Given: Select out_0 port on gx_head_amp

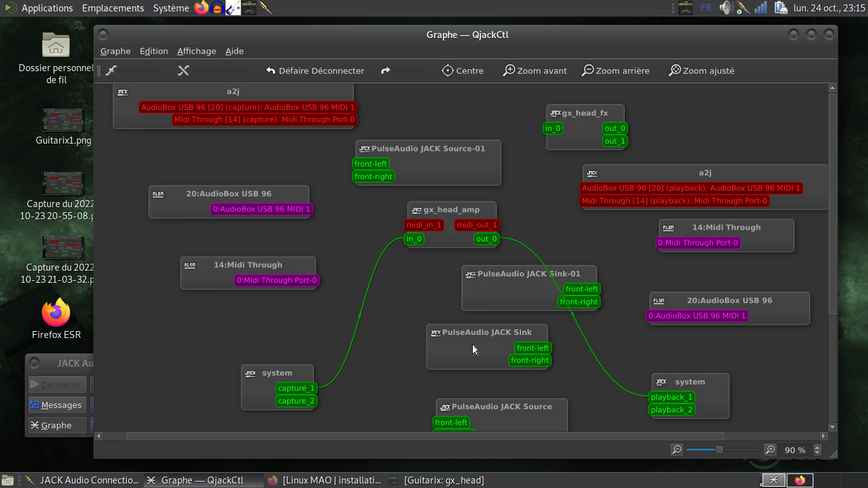Looking at the screenshot, I should 487,239.
